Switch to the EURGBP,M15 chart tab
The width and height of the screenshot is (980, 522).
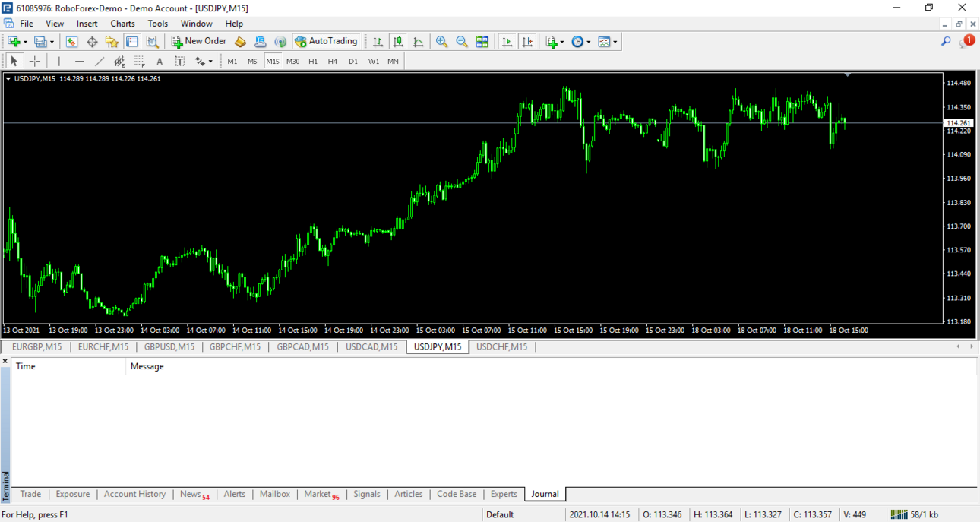coord(37,346)
